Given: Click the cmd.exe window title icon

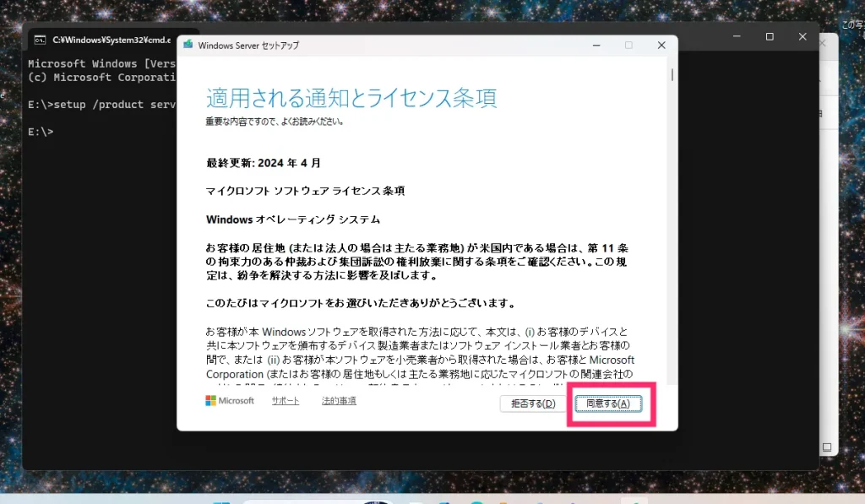Looking at the screenshot, I should pyautogui.click(x=40, y=40).
